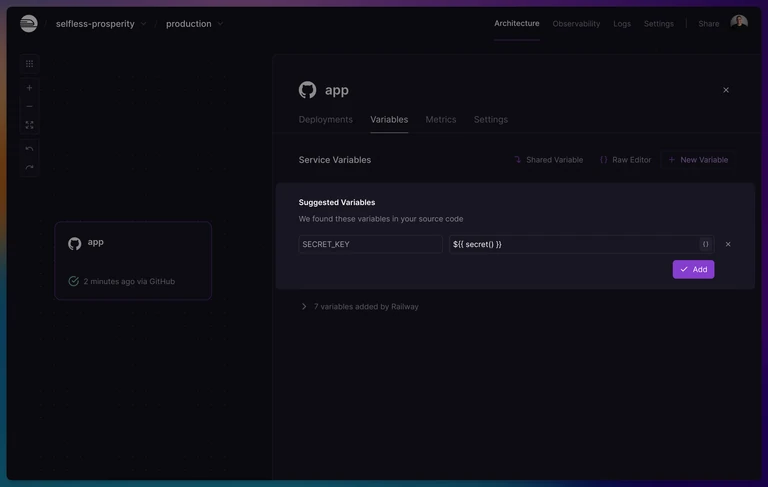Screen dimensions: 768x487
Task: Dismiss the SECRET_KEY suggested variable
Action: point(728,244)
